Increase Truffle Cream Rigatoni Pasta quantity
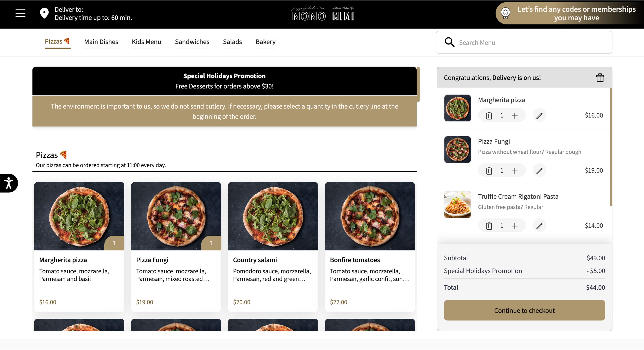Viewport: 644px width, 350px height. (515, 226)
